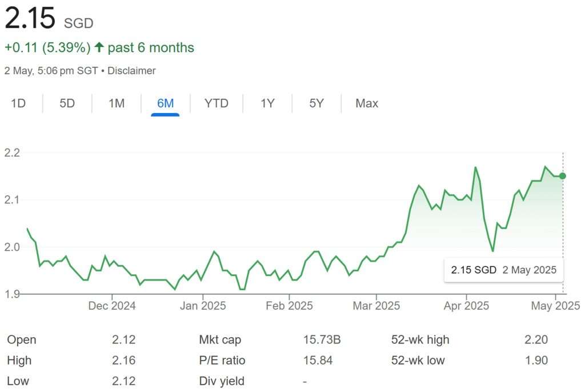Click the 52-wk low value 1.90
The height and width of the screenshot is (392, 585).
click(x=536, y=360)
